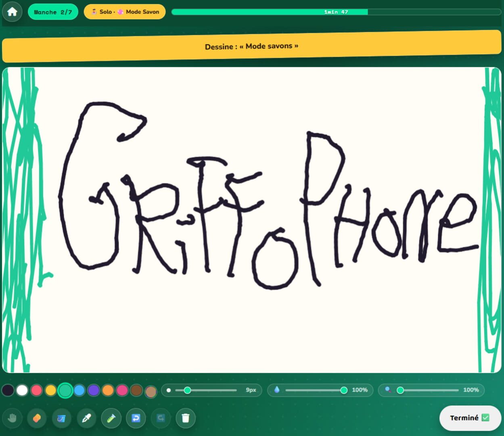Screen dimensions: 504x436
Task: Pick the black color swatch
Action: (8, 390)
